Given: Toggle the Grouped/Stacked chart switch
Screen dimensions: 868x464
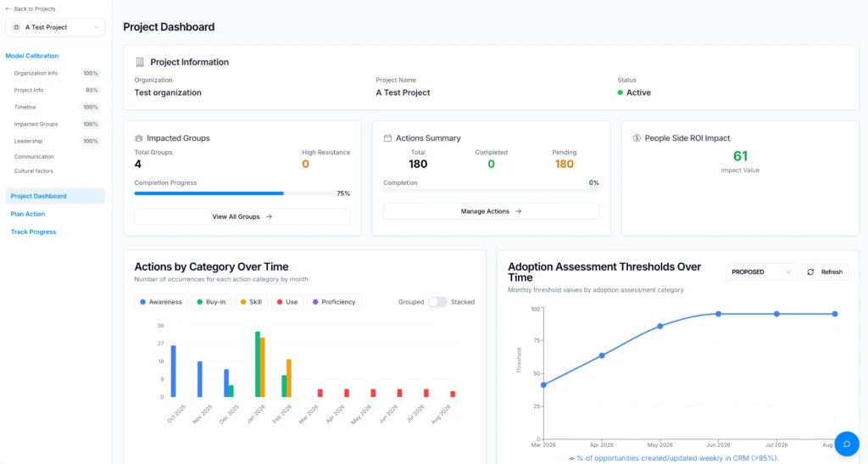Looking at the screenshot, I should pyautogui.click(x=437, y=302).
